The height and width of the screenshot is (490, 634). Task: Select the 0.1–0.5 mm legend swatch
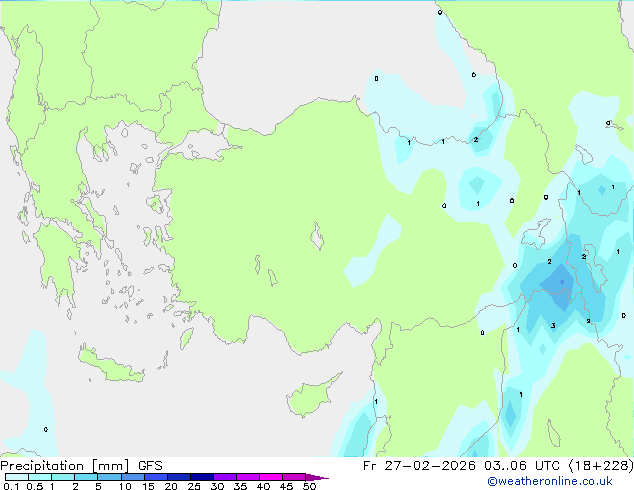(x=17, y=477)
